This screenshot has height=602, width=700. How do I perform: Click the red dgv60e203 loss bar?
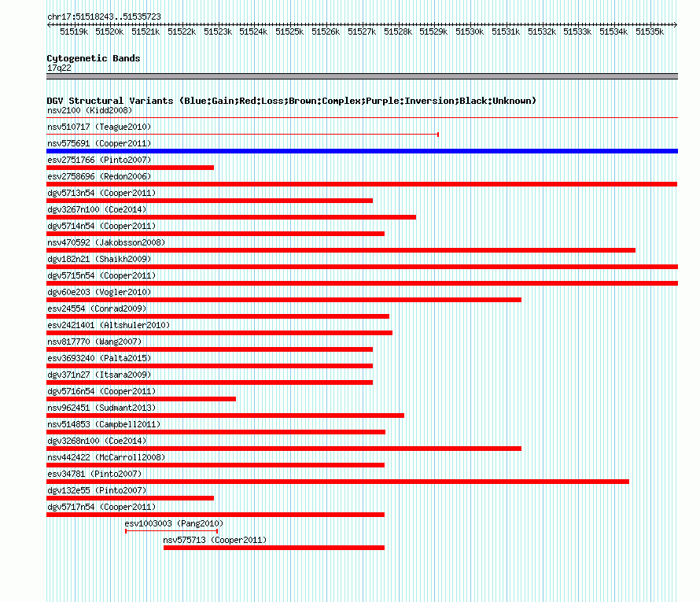click(284, 300)
